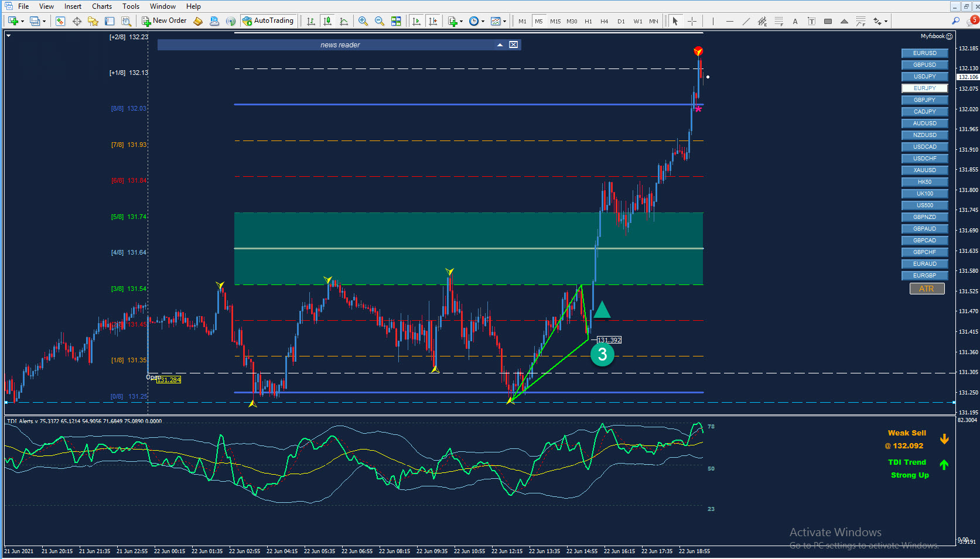Open the periodicity clock dropdown arrow

click(x=483, y=21)
